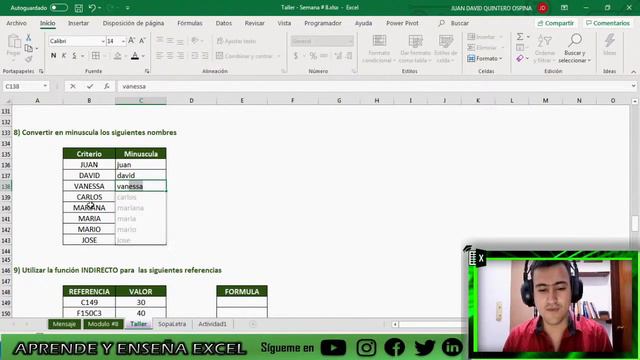The height and width of the screenshot is (360, 640).
Task: Click the Copy icon
Action: 29,49
